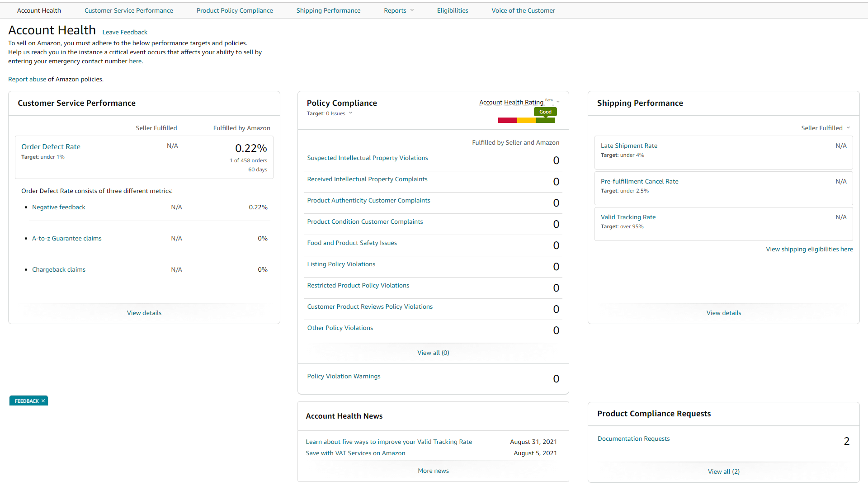868x495 pixels.
Task: Click the Negative feedback 0.22% value
Action: click(x=258, y=207)
